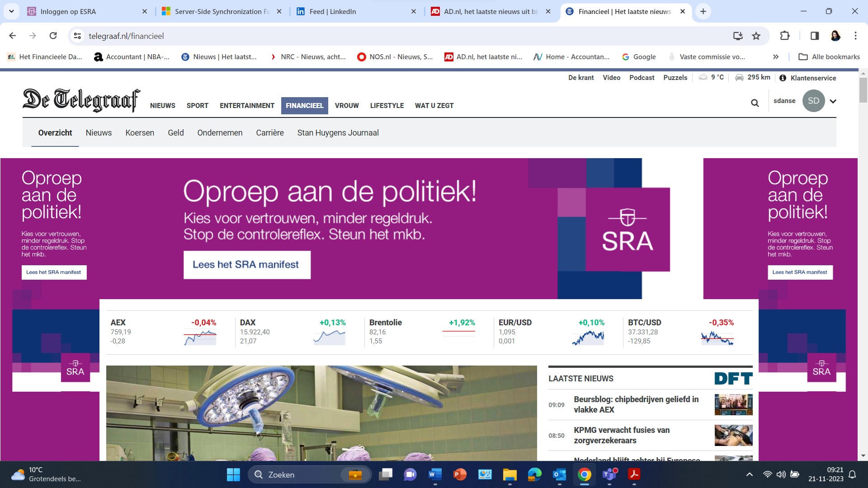Open the Google bookmark

click(639, 57)
